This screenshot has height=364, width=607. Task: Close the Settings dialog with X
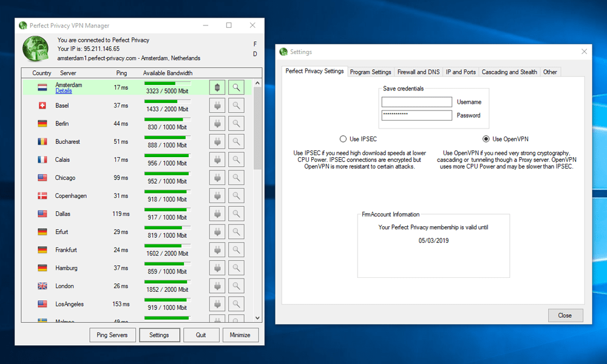pyautogui.click(x=584, y=52)
